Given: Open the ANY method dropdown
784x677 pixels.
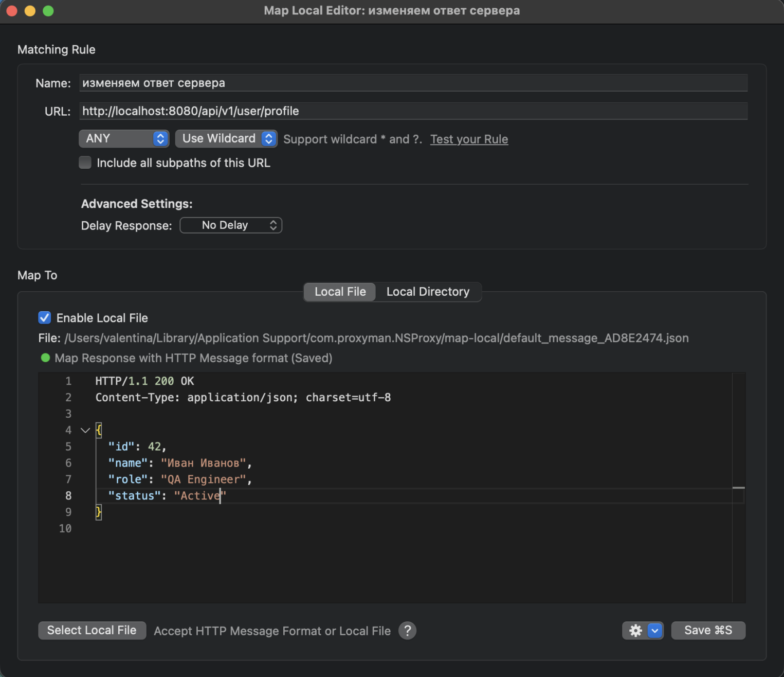Looking at the screenshot, I should tap(124, 138).
